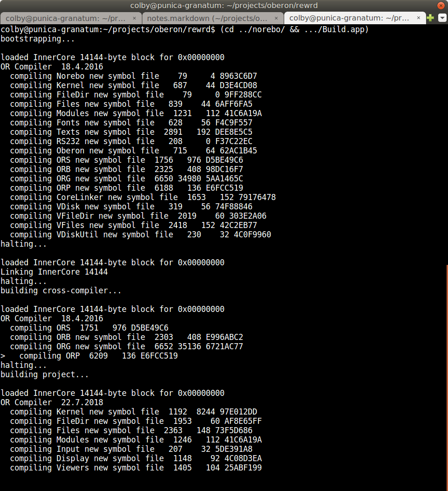Viewport: 448px width, 491px height.
Task: Click the 'compiling ORB' line ending E996ABC2
Action: (126, 337)
